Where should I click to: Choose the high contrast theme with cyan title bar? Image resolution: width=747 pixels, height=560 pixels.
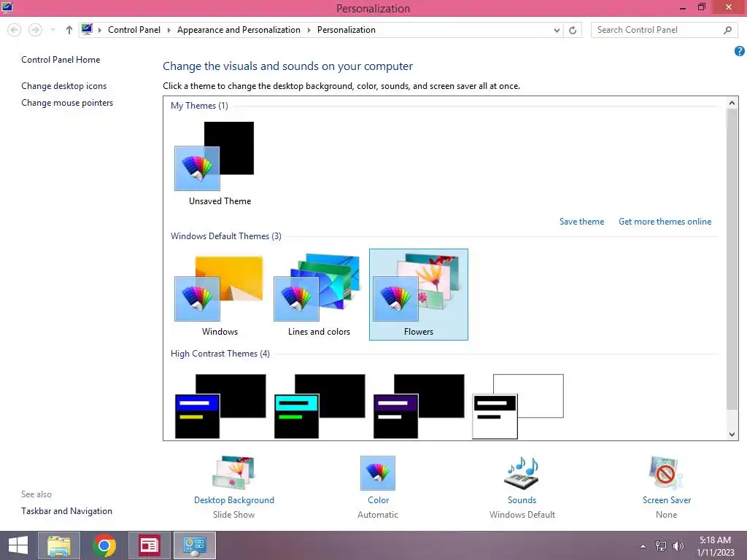pos(320,406)
